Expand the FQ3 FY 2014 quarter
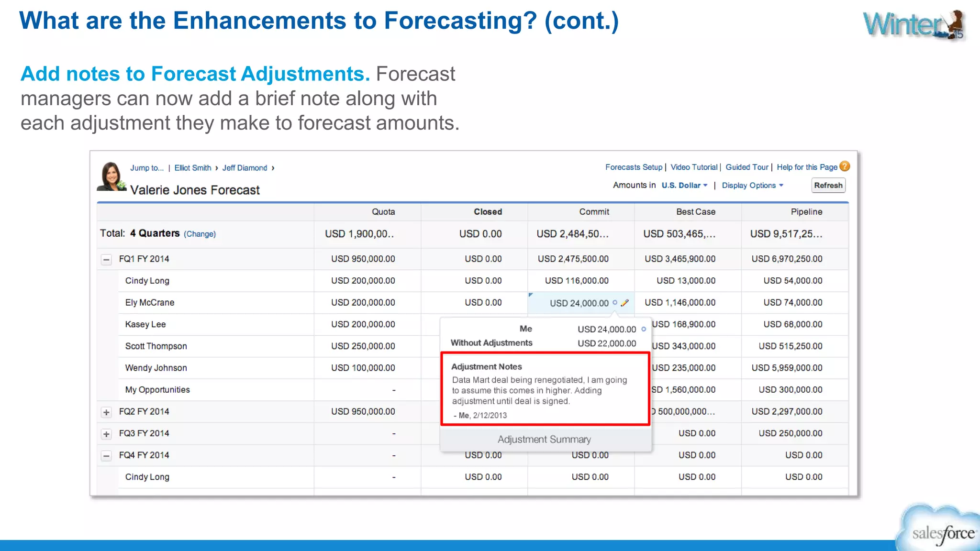The width and height of the screenshot is (980, 551). (106, 434)
